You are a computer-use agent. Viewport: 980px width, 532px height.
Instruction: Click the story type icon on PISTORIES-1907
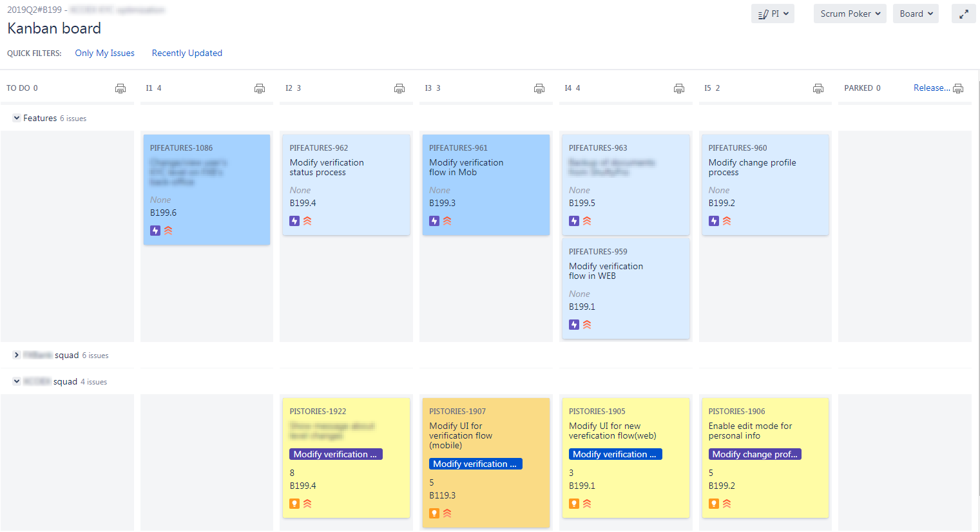tap(434, 513)
